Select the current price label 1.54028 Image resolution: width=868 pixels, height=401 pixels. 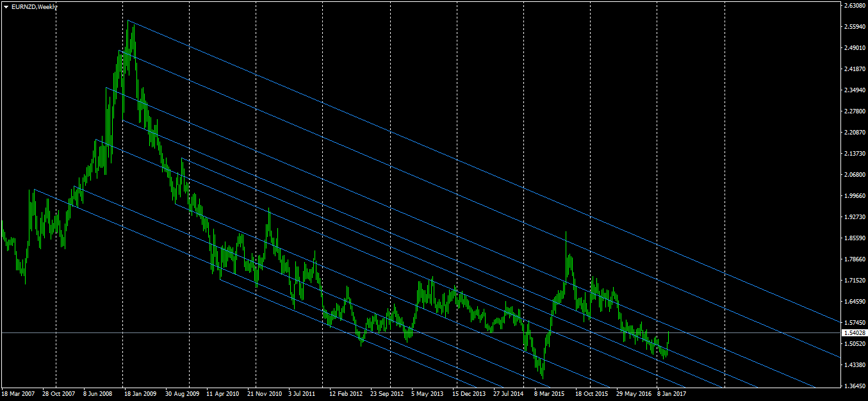(855, 333)
